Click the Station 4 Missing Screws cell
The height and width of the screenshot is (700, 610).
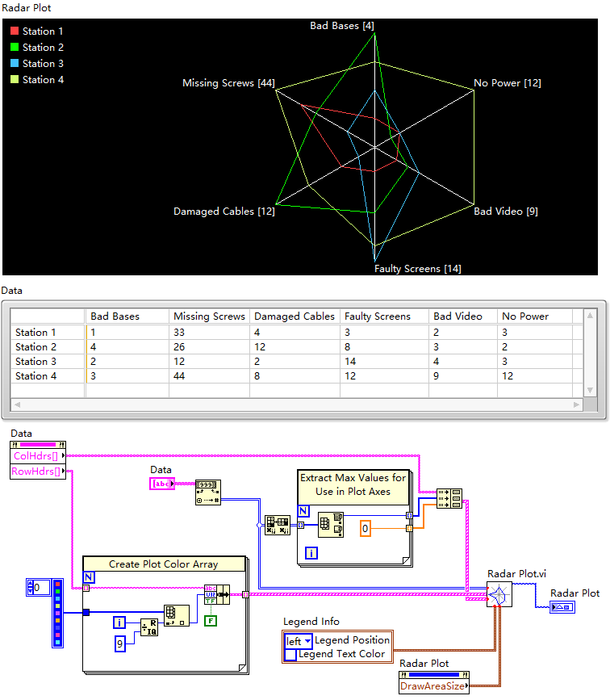point(209,375)
